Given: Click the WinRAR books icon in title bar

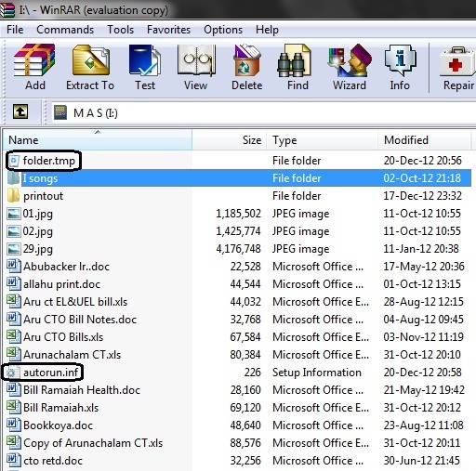Looking at the screenshot, I should pos(7,9).
